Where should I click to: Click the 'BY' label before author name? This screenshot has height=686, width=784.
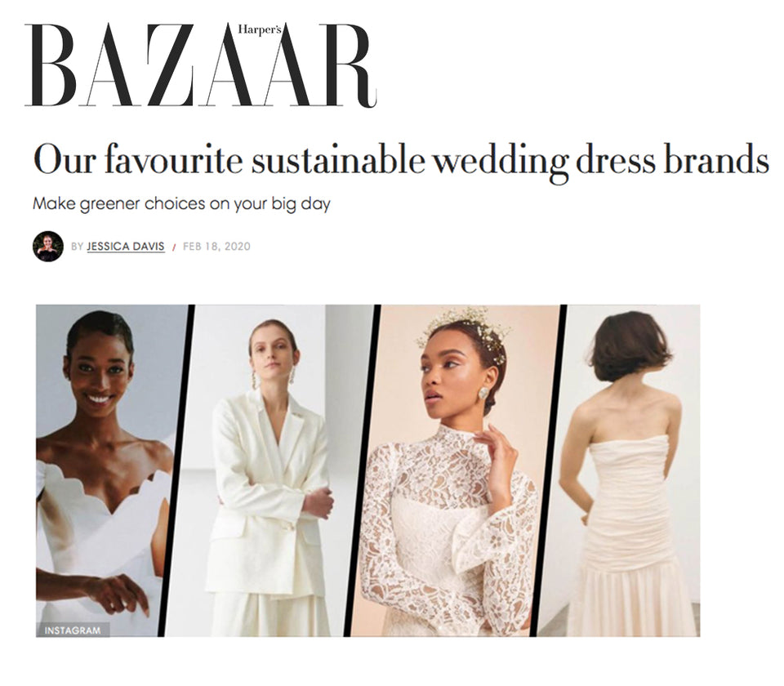77,247
